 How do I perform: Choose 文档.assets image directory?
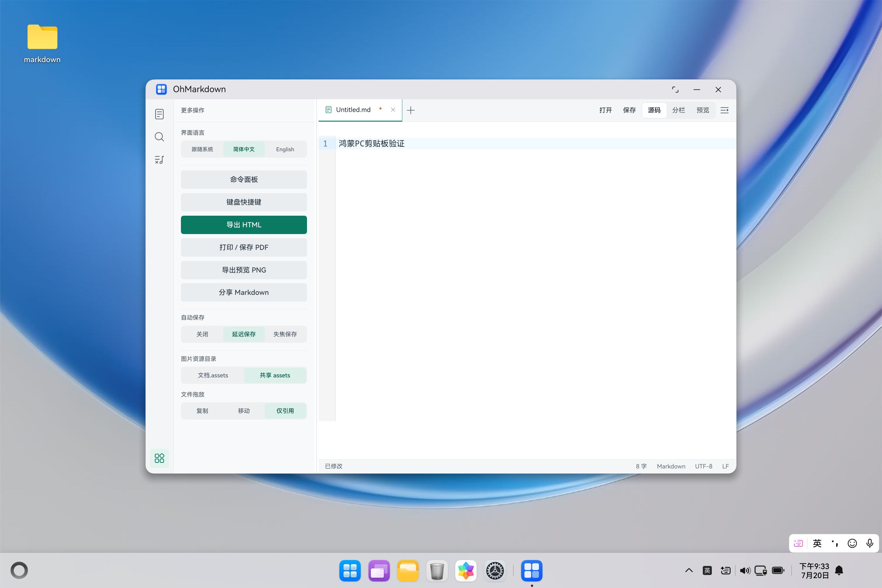[x=213, y=375]
